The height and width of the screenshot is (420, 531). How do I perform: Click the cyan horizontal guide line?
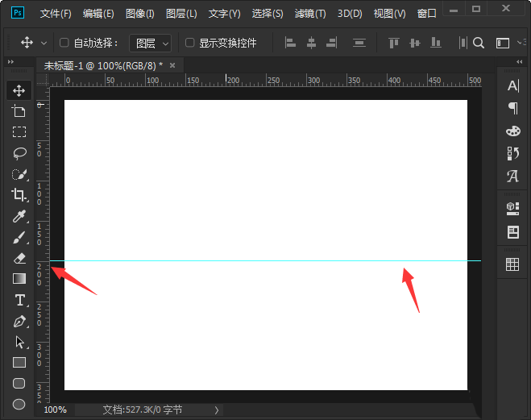coord(266,260)
